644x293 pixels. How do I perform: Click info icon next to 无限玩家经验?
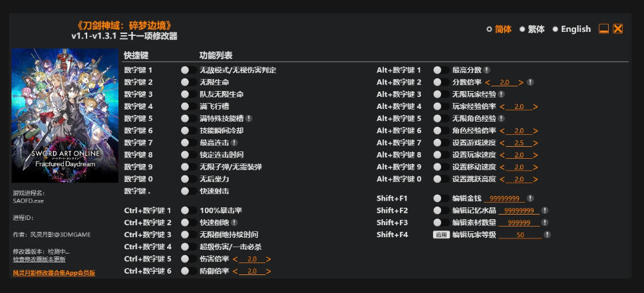tap(502, 94)
